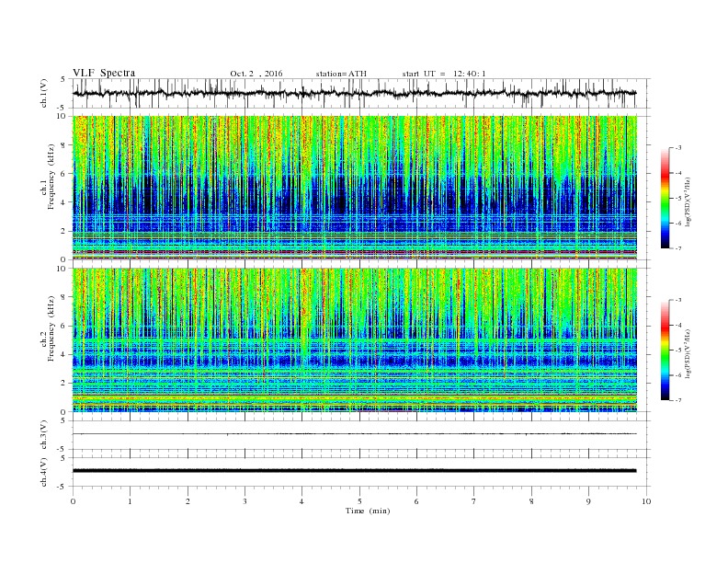Screen dimensions: 728x563
Task: Click the "station=ATH" header label
Action: click(x=341, y=74)
